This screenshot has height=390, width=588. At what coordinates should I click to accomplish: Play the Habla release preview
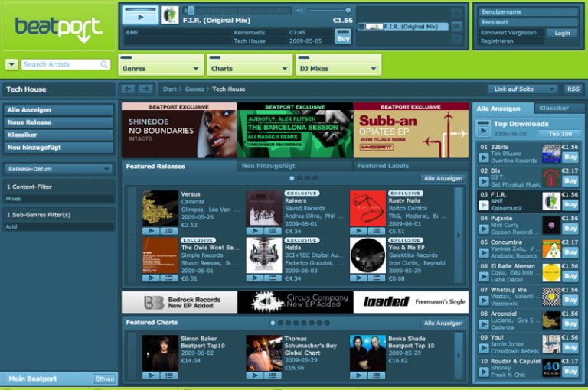coord(255,278)
